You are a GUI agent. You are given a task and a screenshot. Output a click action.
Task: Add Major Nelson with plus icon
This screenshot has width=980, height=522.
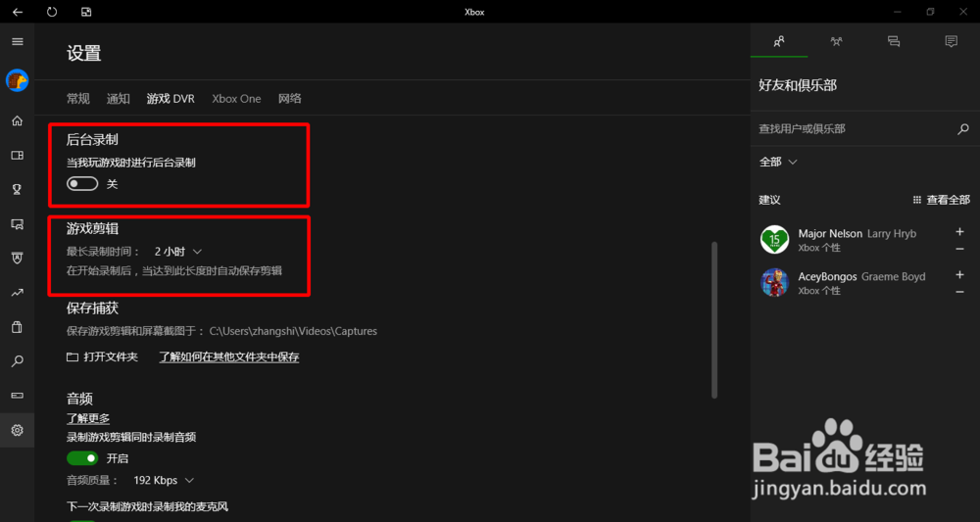tap(960, 232)
